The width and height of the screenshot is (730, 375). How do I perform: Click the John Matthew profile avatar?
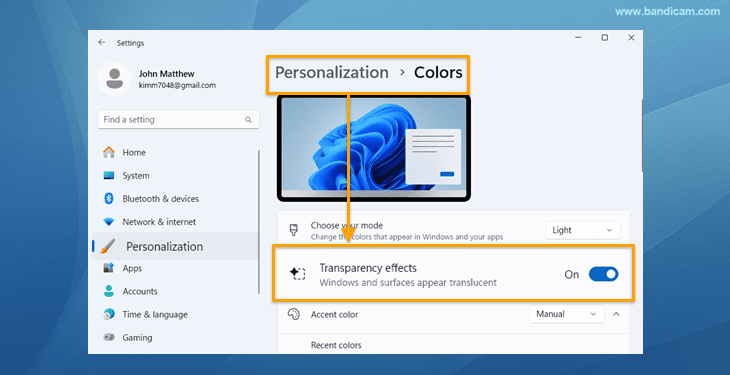tap(115, 79)
